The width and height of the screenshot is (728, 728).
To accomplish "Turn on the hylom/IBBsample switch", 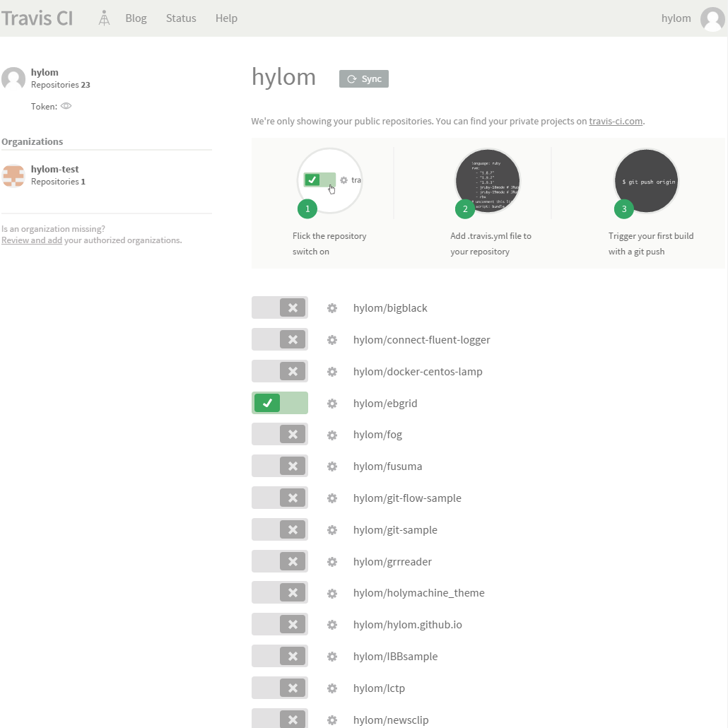I will click(279, 656).
